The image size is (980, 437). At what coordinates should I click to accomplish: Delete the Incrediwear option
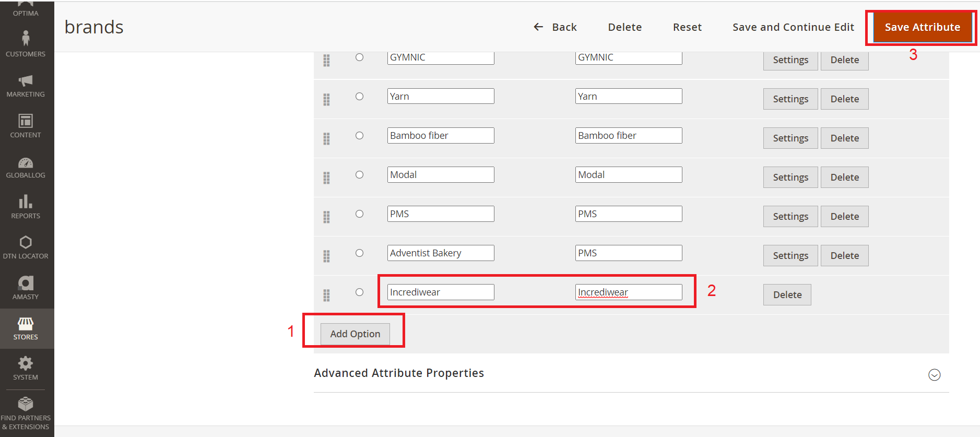click(x=787, y=294)
